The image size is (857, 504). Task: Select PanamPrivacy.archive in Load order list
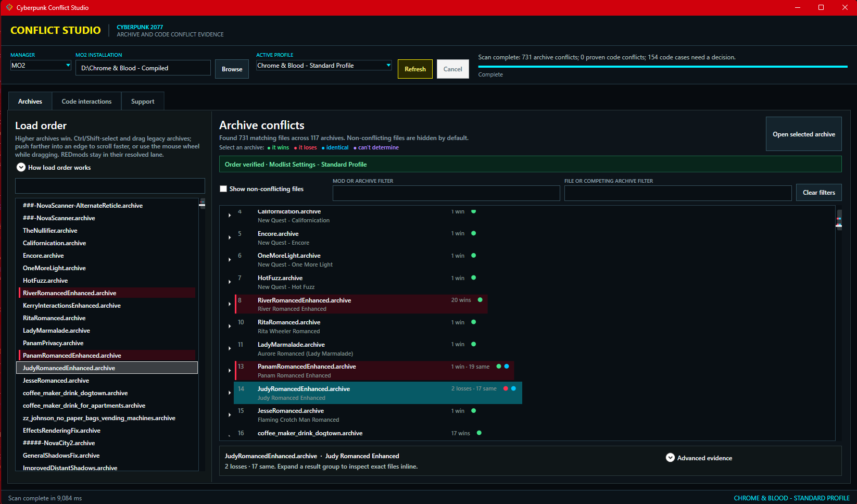107,343
